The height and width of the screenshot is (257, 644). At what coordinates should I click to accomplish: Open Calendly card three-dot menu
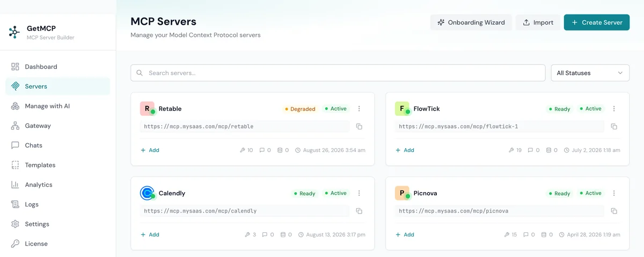click(359, 193)
